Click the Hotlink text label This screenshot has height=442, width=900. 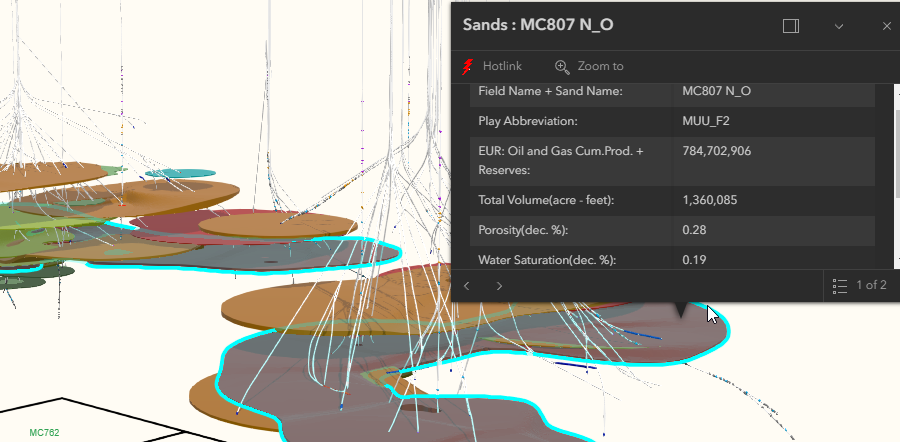pos(502,66)
